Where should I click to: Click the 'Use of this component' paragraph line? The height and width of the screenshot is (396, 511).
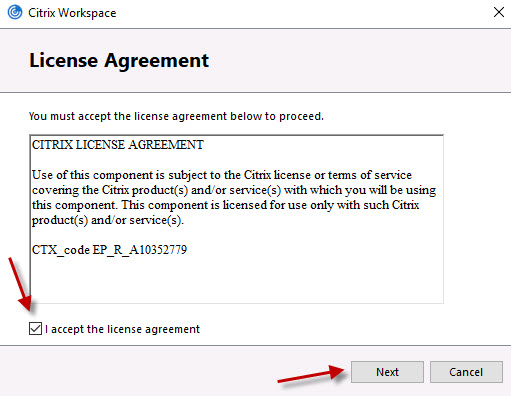222,175
